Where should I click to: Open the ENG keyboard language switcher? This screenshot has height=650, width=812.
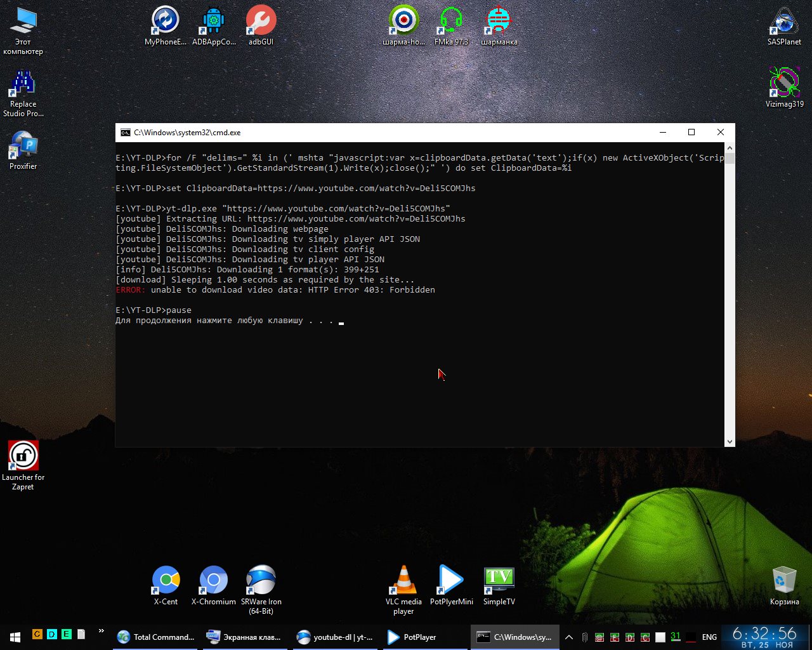click(709, 637)
